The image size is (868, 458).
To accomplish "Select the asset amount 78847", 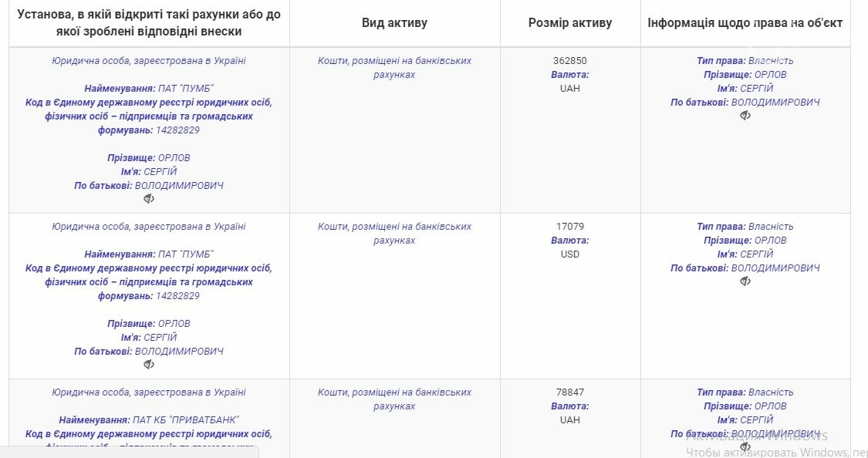I will pyautogui.click(x=569, y=392).
